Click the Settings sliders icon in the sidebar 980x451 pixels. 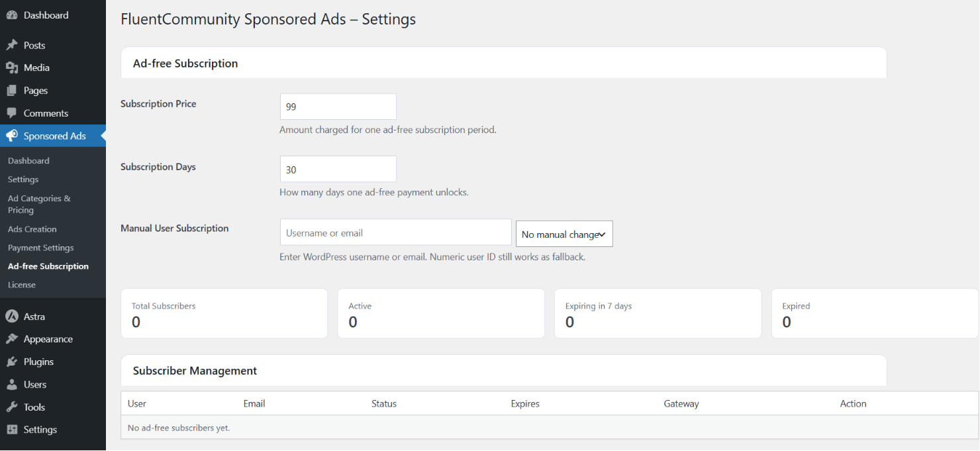click(x=11, y=430)
